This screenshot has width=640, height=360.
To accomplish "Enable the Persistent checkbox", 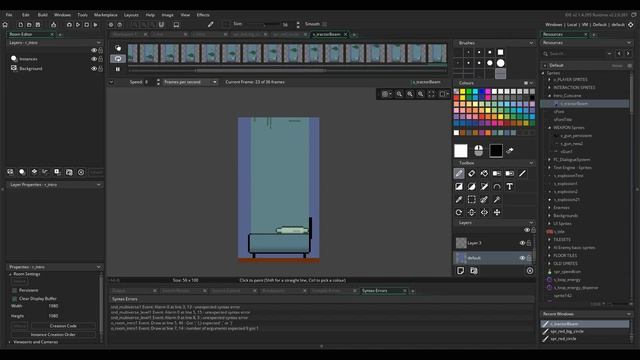I will [x=15, y=290].
